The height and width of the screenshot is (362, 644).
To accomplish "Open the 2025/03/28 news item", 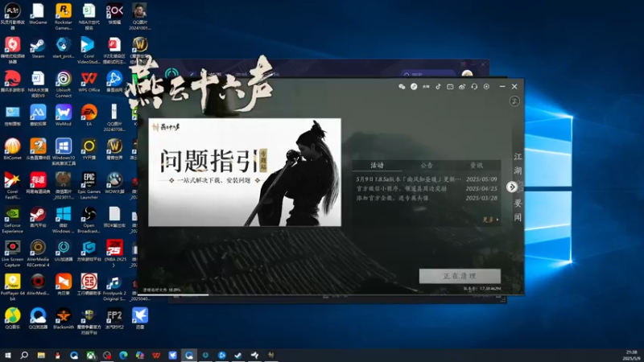I will 427,198.
